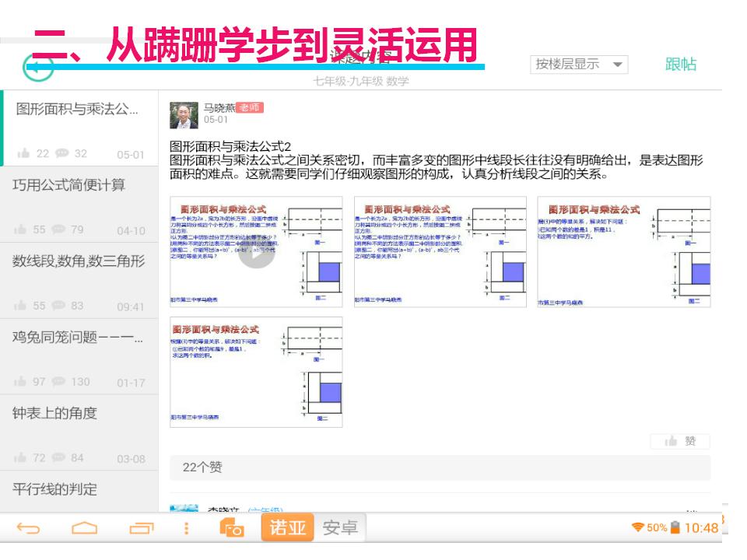Click 马晓燕 teacher avatar photo

click(x=184, y=114)
